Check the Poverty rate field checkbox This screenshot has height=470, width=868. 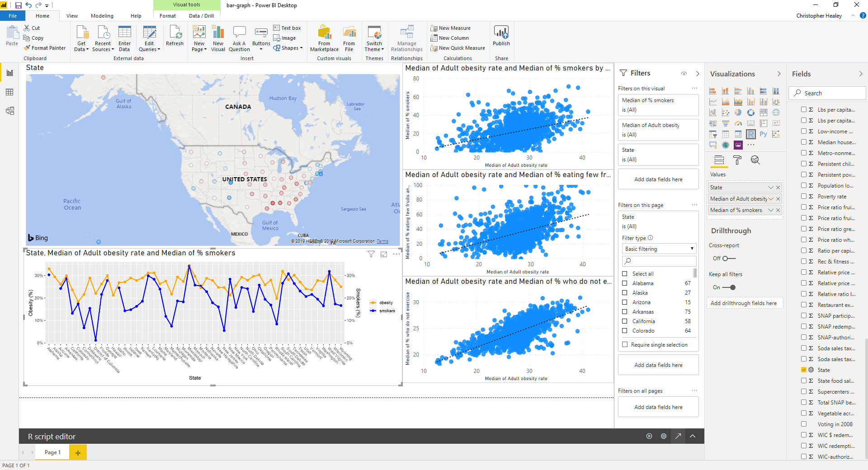804,196
